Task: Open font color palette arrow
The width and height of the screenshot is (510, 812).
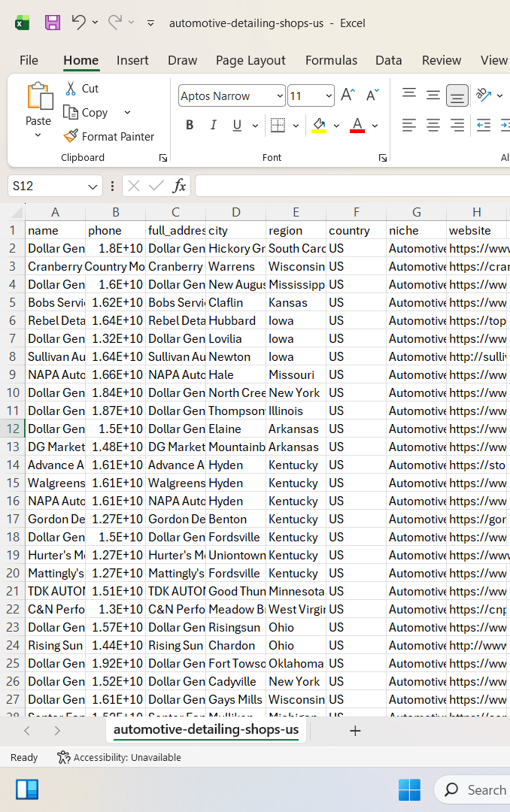Action: click(x=375, y=126)
